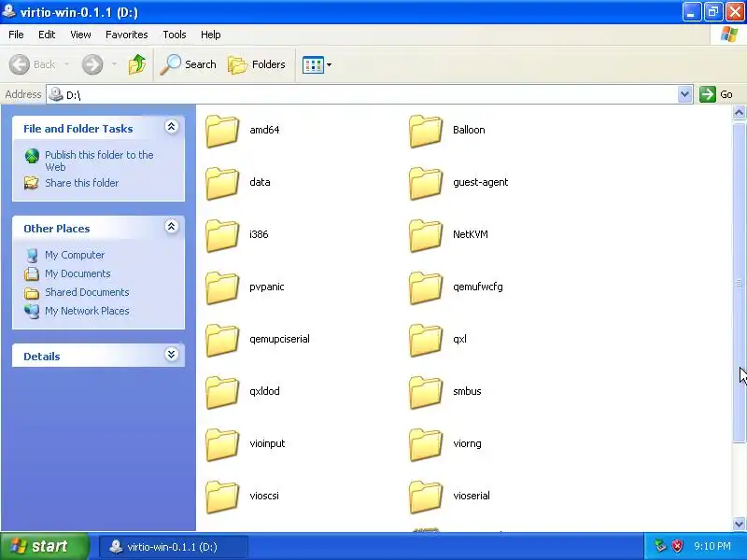Toggle the Folders pane button
The width and height of the screenshot is (747, 560).
[x=257, y=64]
